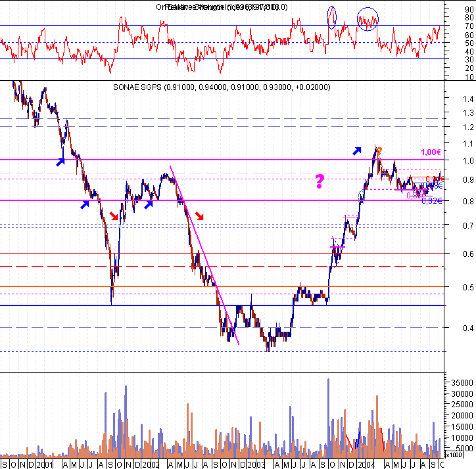Click the blue arrow at 0.8 level in early 2002
The width and height of the screenshot is (476, 469).
[x=151, y=204]
